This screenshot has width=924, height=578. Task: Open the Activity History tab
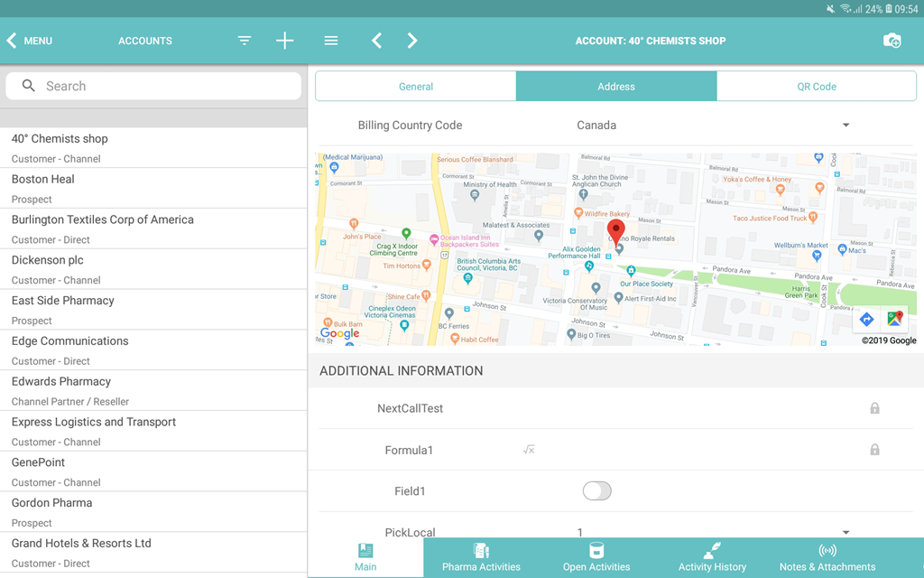[x=712, y=557]
